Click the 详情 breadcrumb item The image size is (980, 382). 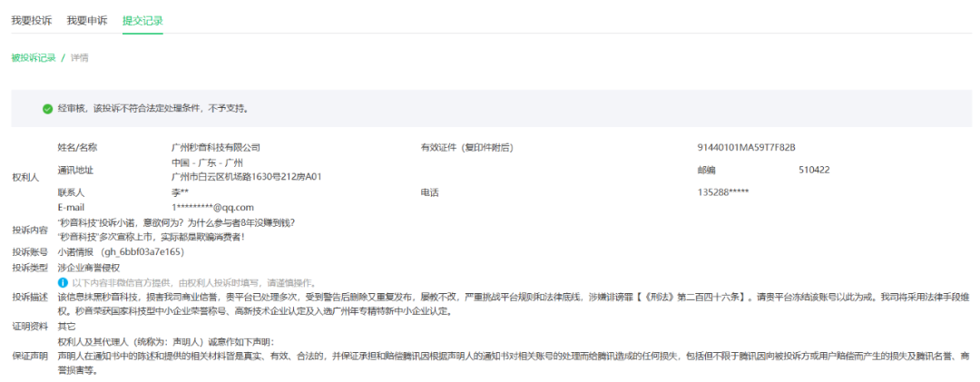click(x=80, y=58)
